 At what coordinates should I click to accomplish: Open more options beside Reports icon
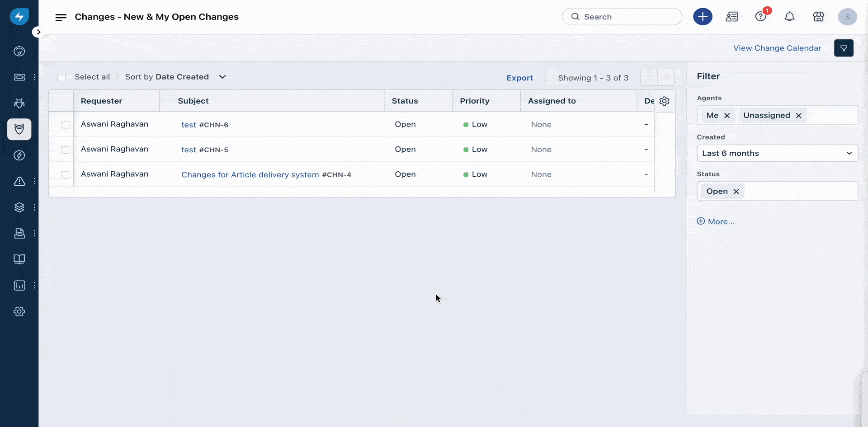(x=34, y=286)
